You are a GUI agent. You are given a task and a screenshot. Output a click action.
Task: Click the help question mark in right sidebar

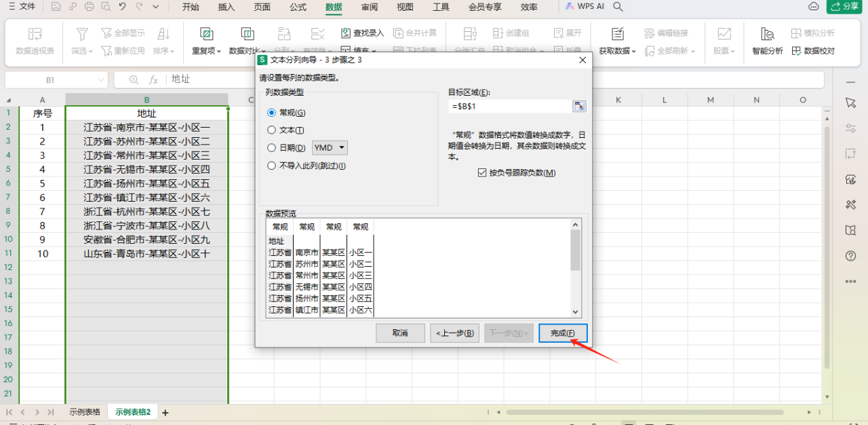(x=850, y=256)
